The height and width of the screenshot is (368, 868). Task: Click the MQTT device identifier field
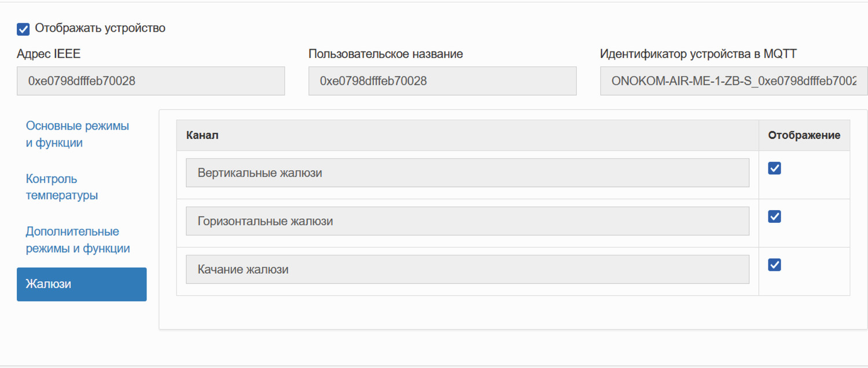pos(733,81)
